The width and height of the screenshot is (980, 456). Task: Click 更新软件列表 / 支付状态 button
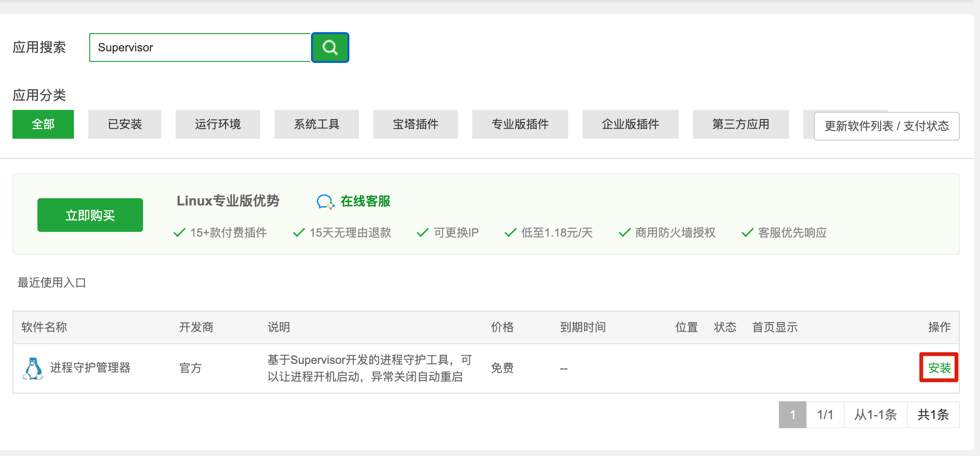[886, 126]
